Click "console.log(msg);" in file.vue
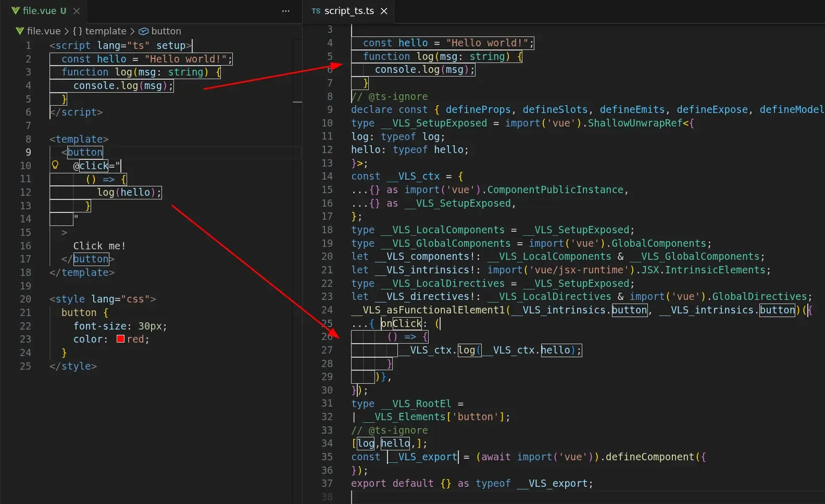825x504 pixels. pyautogui.click(x=123, y=85)
